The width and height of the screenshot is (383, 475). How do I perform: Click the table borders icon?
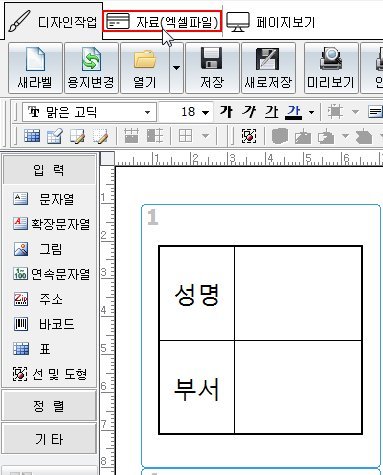point(185,136)
